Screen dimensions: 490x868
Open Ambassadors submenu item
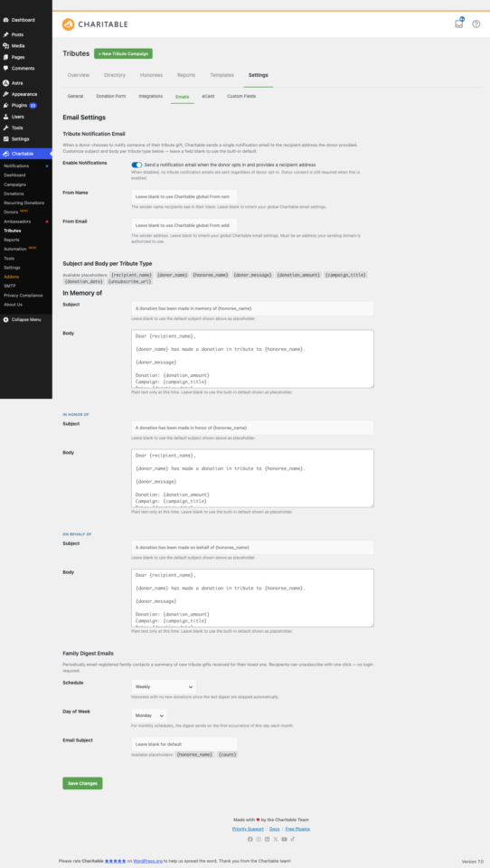click(x=17, y=222)
